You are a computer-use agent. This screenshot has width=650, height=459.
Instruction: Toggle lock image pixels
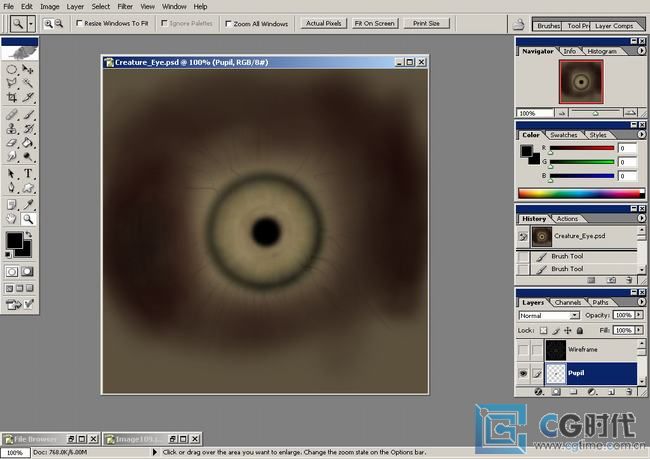[555, 330]
